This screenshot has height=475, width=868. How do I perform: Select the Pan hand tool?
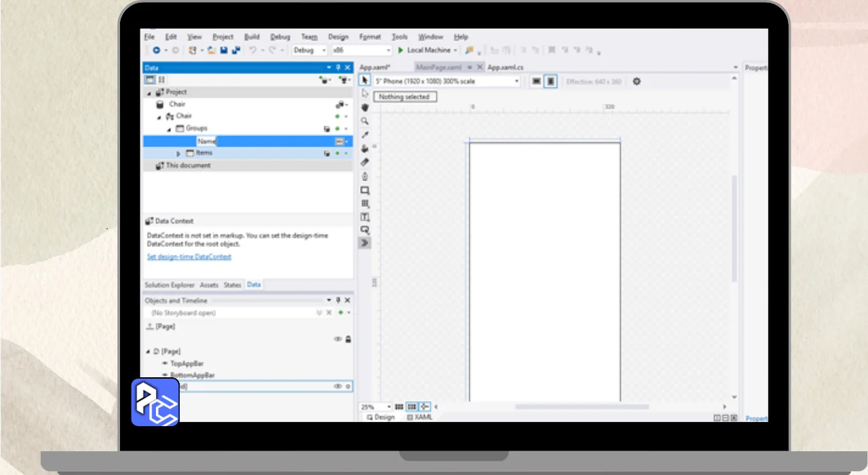tap(365, 107)
